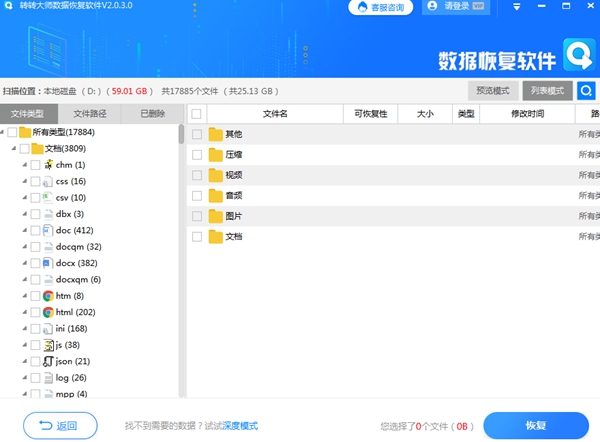600x442 pixels.
Task: Click the 文档 folder icon in list
Action: [216, 237]
